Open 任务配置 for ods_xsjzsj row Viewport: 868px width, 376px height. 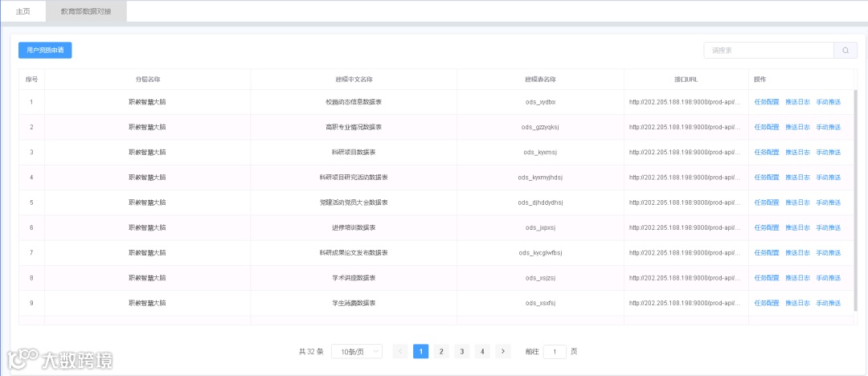click(767, 278)
